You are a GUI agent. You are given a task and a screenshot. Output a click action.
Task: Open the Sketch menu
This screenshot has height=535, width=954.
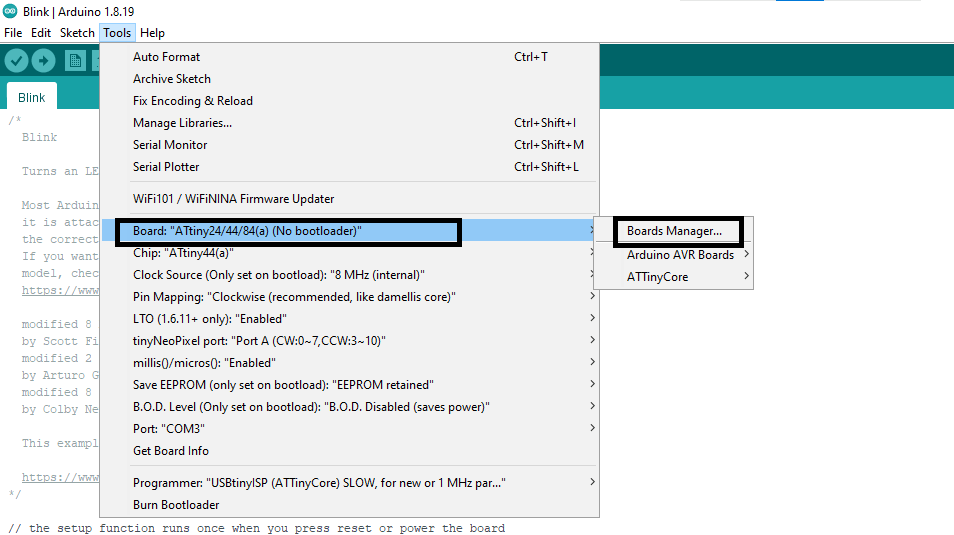tap(77, 33)
